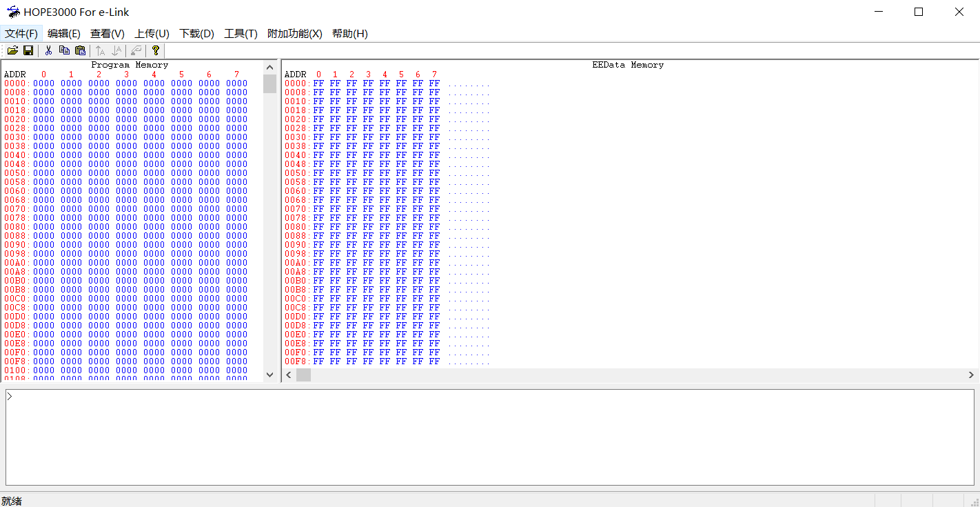Open the 帮助(H) menu

[350, 33]
